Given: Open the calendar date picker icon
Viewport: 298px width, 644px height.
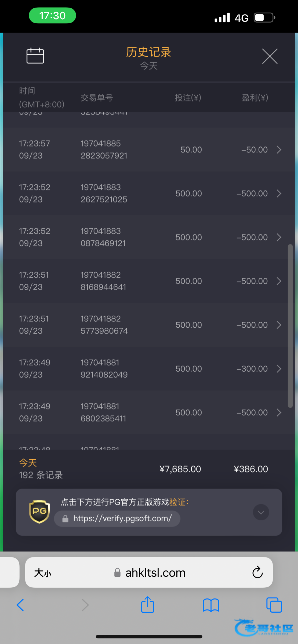Looking at the screenshot, I should click(35, 56).
